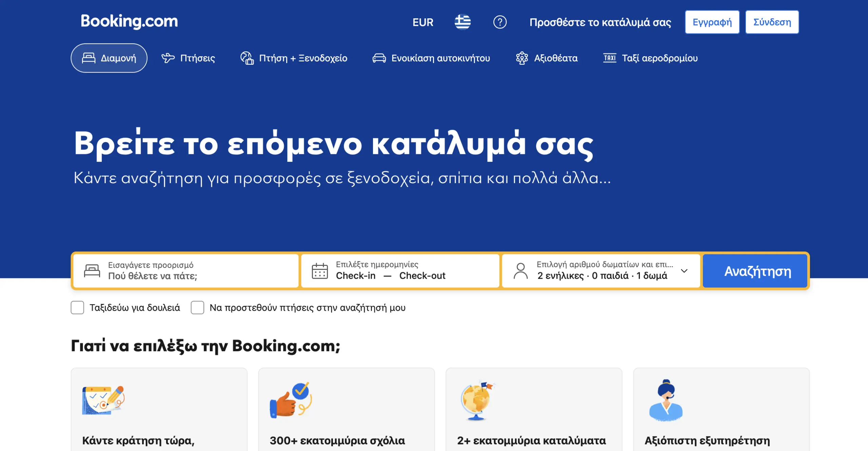
Task: Check Ταξιδεύω για δουλειά checkbox
Action: pyautogui.click(x=77, y=308)
